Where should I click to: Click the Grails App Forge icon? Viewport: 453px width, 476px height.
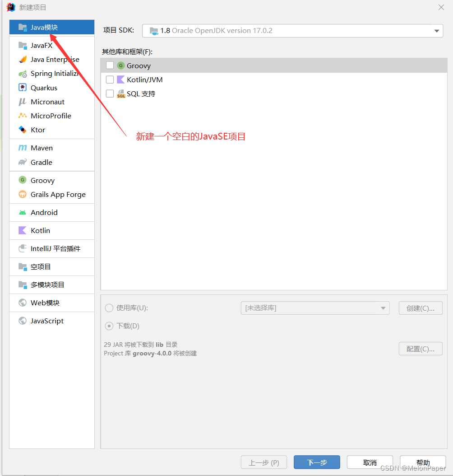pos(23,194)
